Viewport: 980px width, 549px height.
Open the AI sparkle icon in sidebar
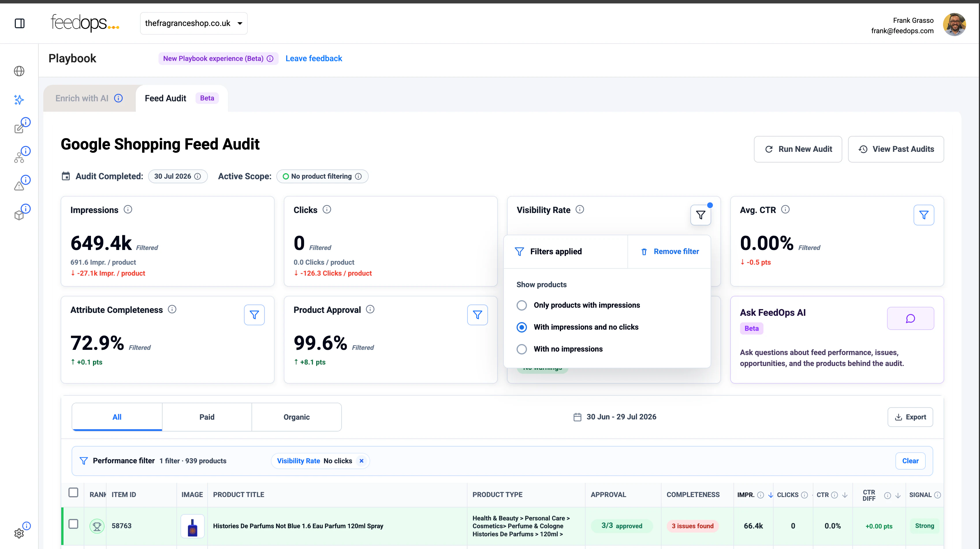[x=19, y=100]
